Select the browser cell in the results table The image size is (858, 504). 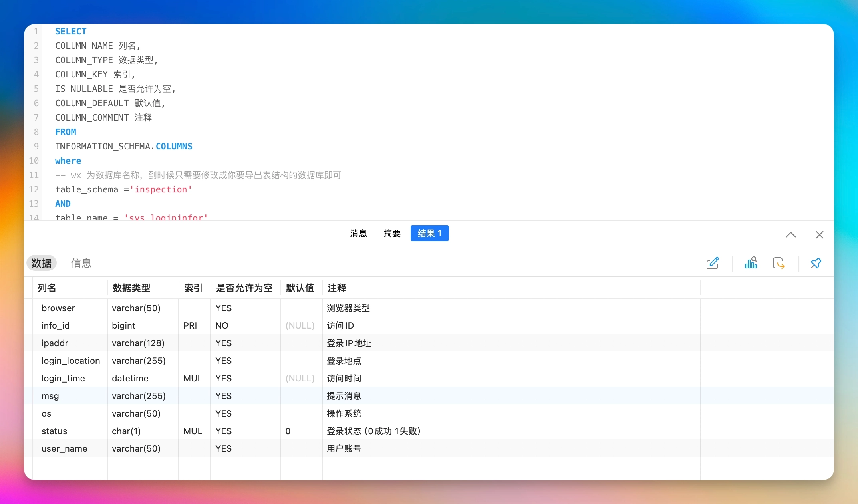pyautogui.click(x=58, y=308)
